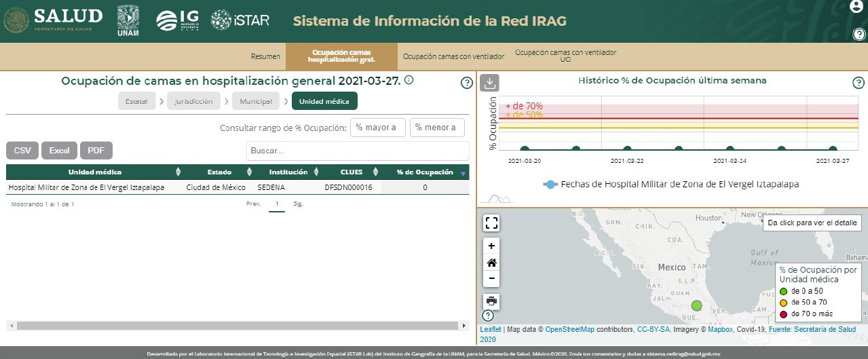
Task: Click the Buscar search field
Action: 357,151
